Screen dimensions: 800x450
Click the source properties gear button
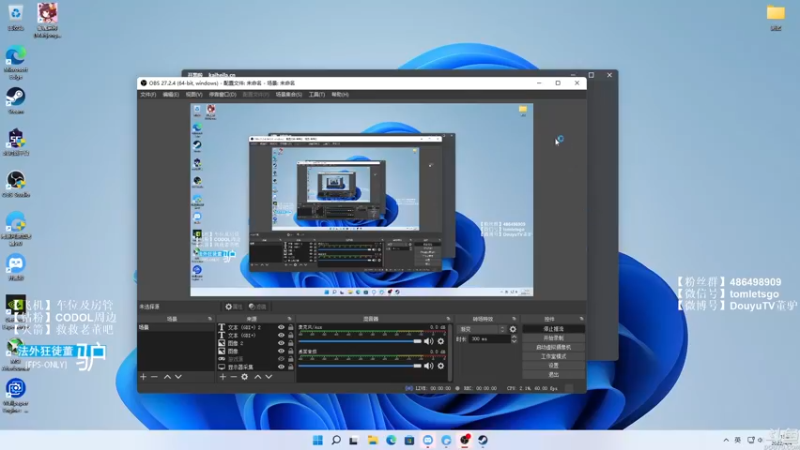click(x=234, y=307)
